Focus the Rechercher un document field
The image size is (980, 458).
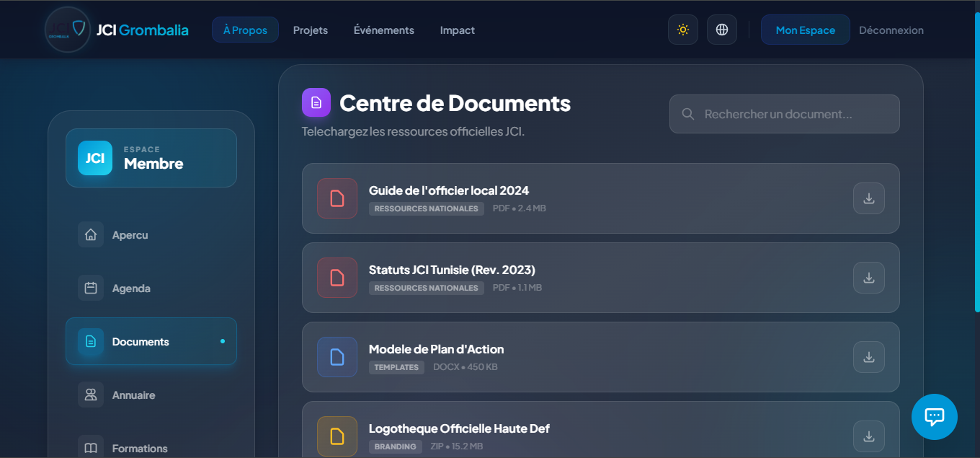tap(785, 114)
